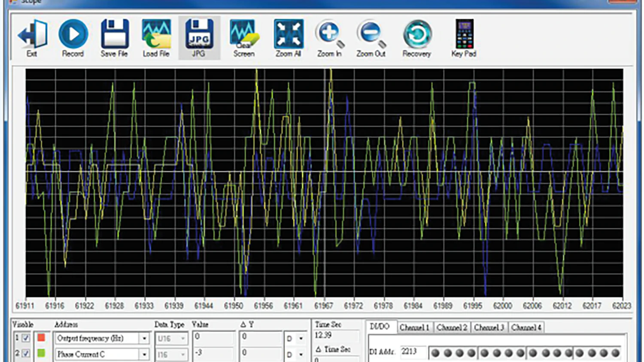Open the Load File icon
Image resolution: width=644 pixels, height=362 pixels.
click(x=156, y=33)
